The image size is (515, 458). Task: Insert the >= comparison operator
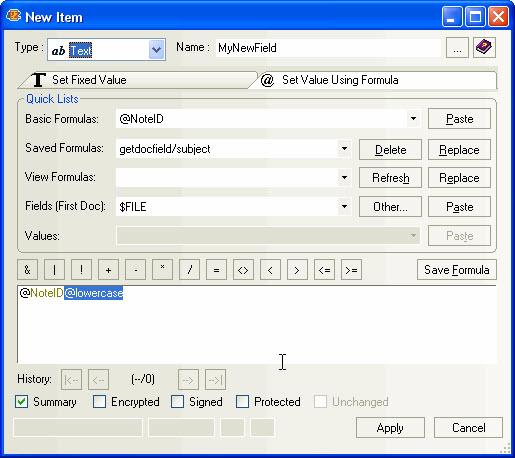pyautogui.click(x=351, y=270)
